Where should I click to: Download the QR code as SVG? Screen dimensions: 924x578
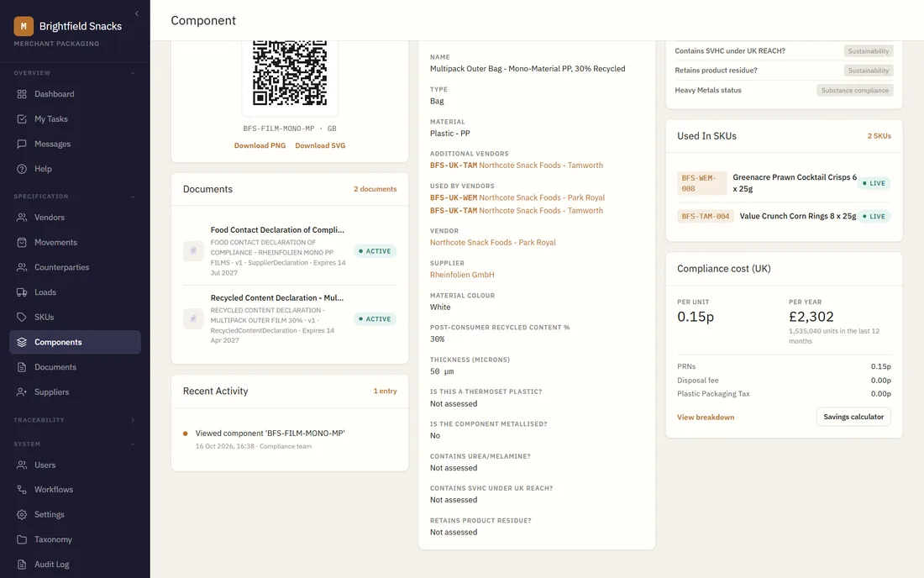pyautogui.click(x=320, y=145)
